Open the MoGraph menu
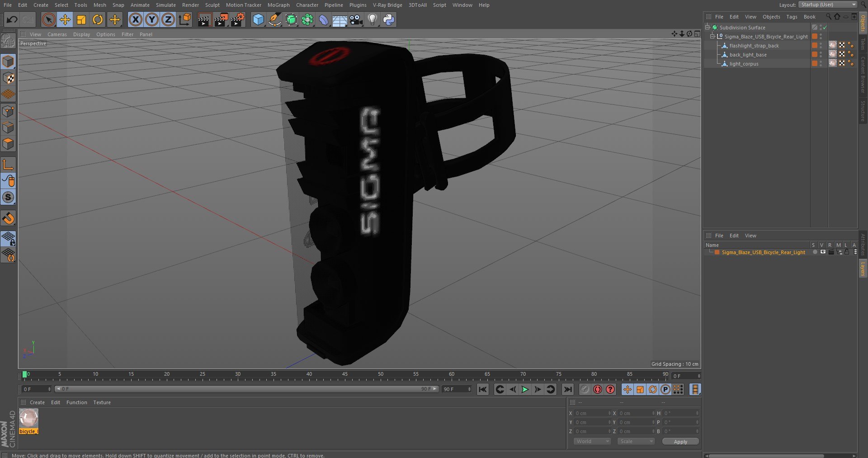This screenshot has width=868, height=458. [278, 5]
